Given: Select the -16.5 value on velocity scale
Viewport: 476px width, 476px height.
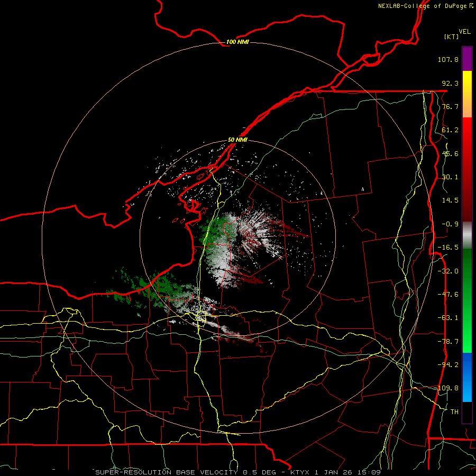Looking at the screenshot, I should (448, 247).
